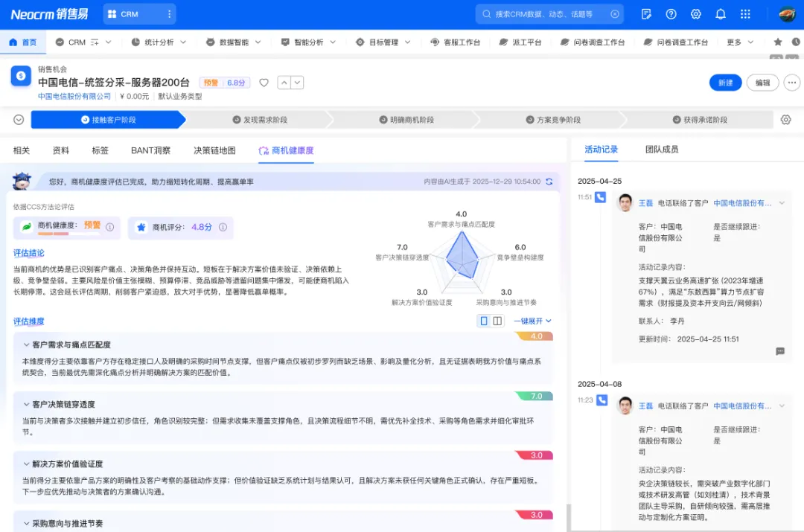The height and width of the screenshot is (532, 804).
Task: Switch to the BANT洞察 tab
Action: 150,150
